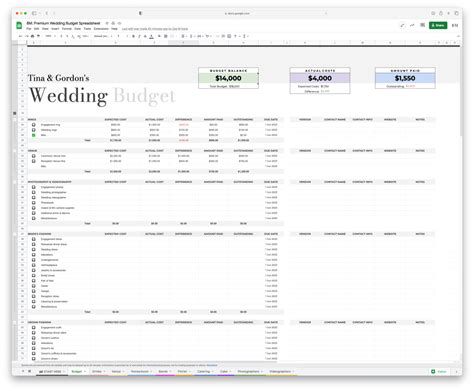
Task: Click the Share button
Action: point(438,25)
